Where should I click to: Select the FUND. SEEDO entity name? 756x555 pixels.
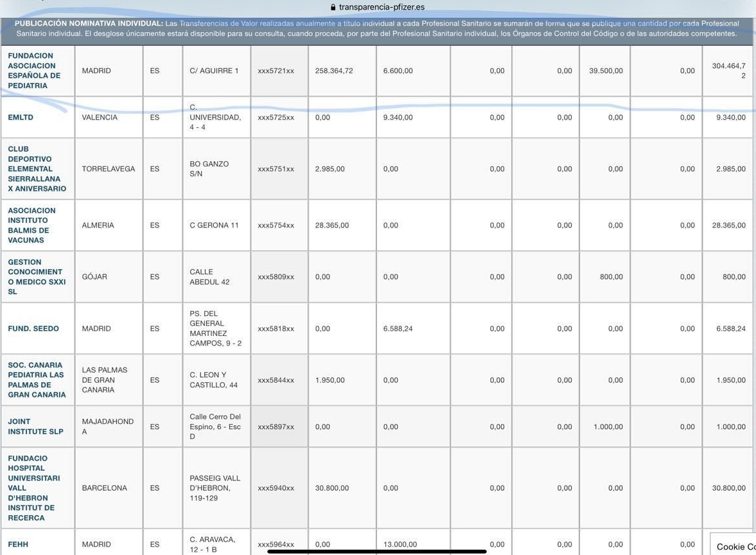click(33, 328)
